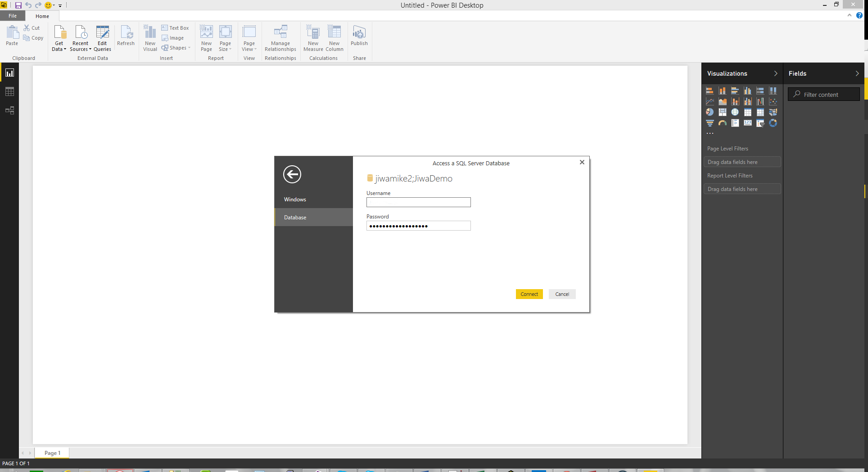
Task: Click into the Username input field
Action: click(418, 203)
